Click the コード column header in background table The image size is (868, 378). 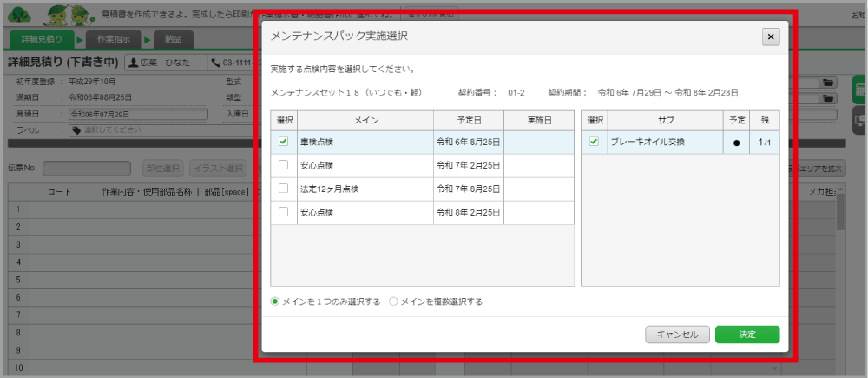pyautogui.click(x=59, y=192)
